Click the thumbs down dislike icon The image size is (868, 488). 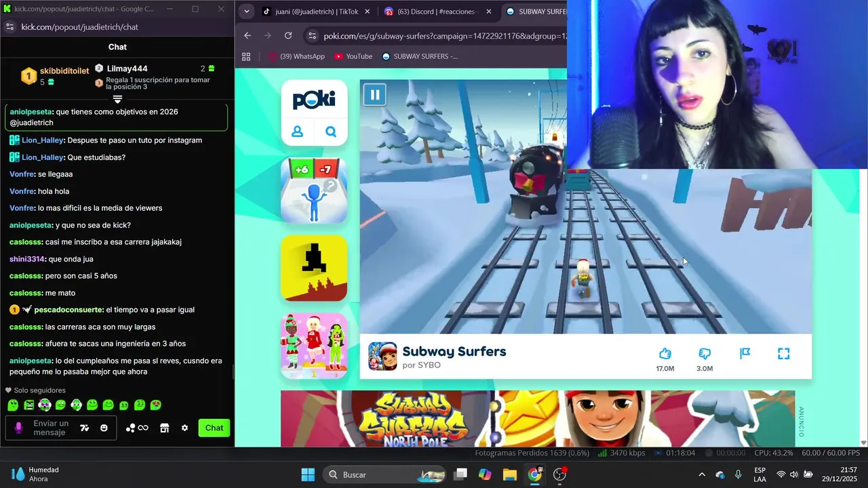705,353
